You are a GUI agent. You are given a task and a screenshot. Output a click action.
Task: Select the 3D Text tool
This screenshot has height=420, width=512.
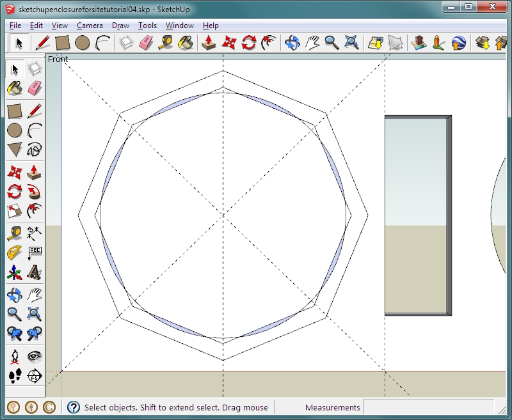tap(35, 272)
